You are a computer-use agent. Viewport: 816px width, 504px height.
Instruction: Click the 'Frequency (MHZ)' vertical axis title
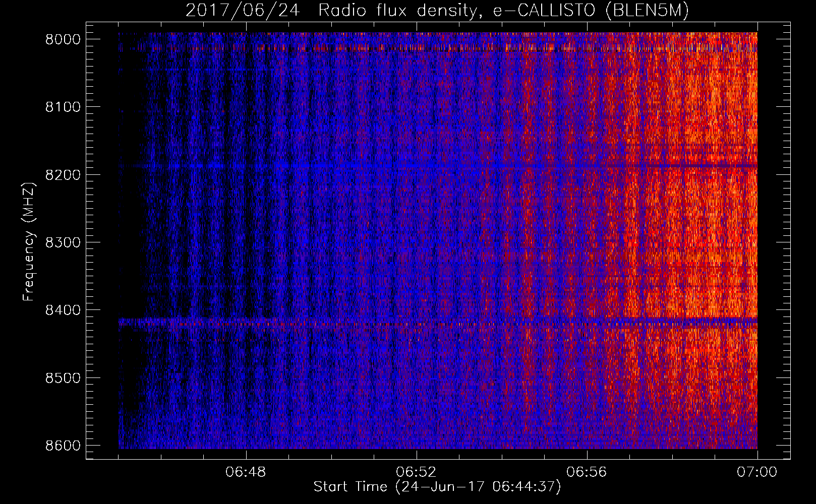29,241
